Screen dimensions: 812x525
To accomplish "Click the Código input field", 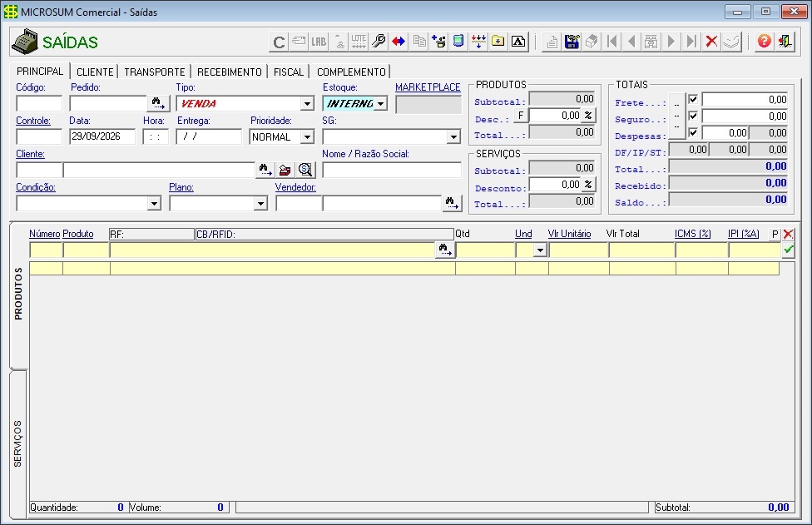I will [x=39, y=103].
